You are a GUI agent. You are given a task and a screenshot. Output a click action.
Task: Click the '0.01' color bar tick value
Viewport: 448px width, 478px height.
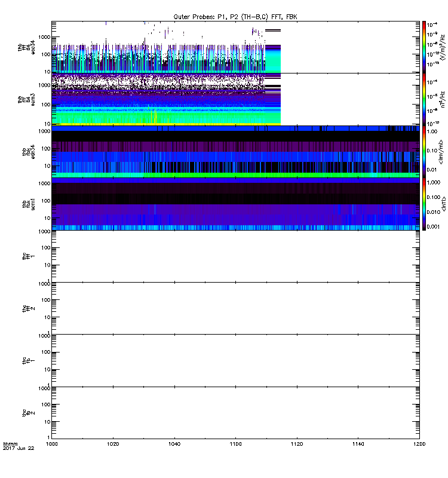tap(432, 170)
